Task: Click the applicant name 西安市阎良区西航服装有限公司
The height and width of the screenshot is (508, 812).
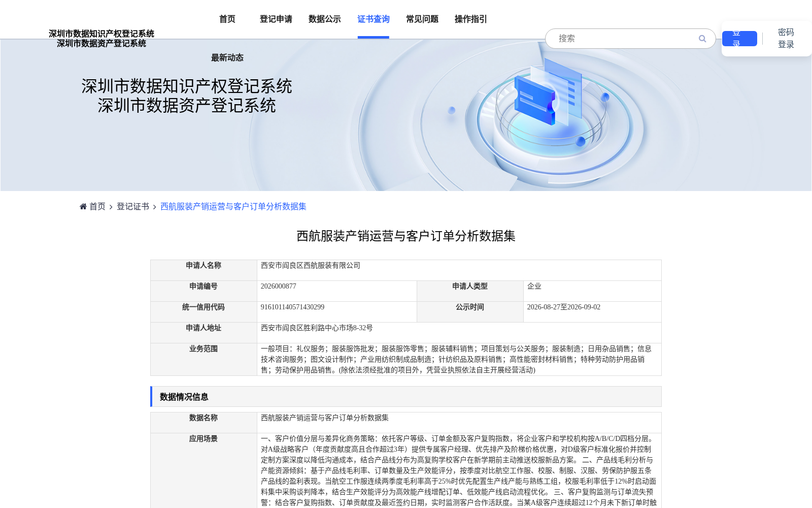Action: click(311, 266)
